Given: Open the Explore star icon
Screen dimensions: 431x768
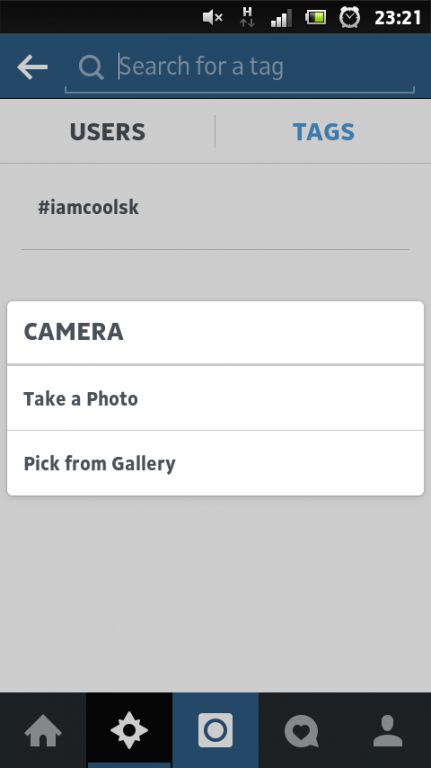Looking at the screenshot, I should 129,730.
